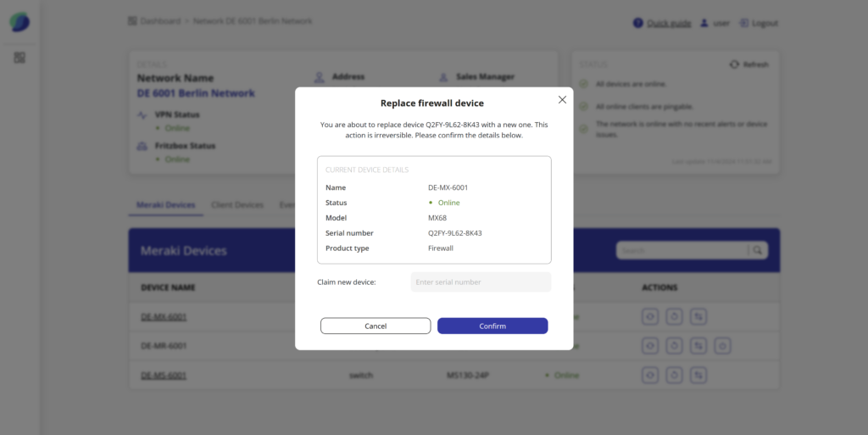Open the dashboard grid icon in sidebar
The width and height of the screenshot is (868, 435).
(19, 58)
